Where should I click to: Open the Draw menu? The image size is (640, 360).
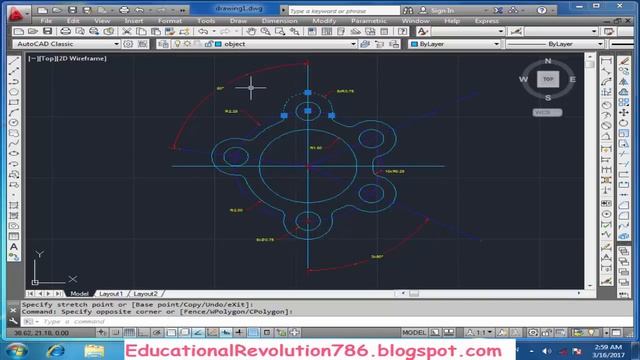click(238, 21)
